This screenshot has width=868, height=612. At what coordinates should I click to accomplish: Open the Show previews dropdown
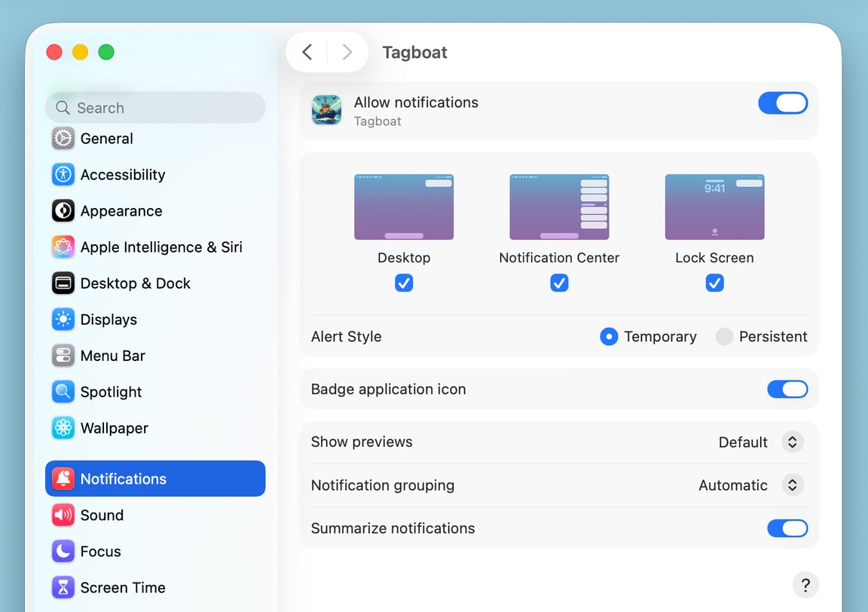tap(792, 442)
